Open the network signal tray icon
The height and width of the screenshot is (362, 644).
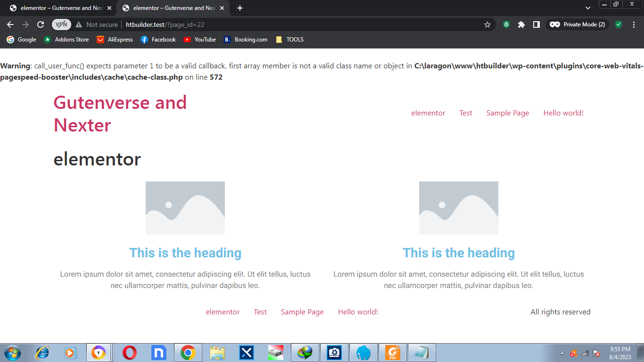point(585,353)
